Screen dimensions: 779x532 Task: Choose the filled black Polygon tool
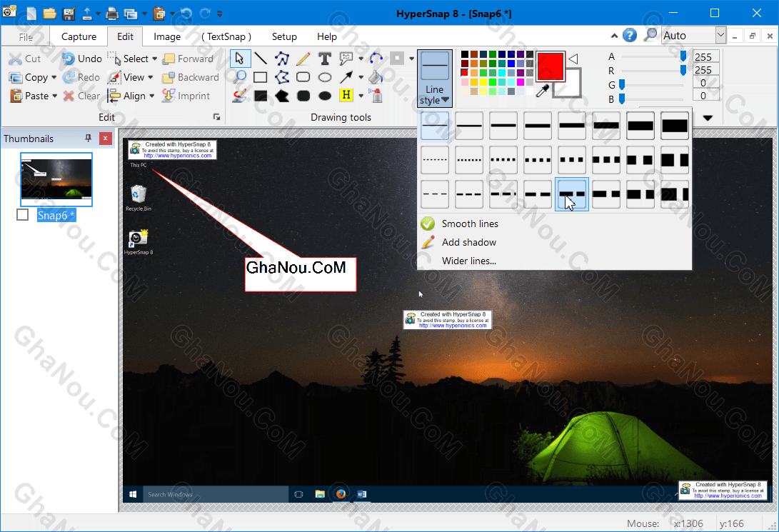[282, 96]
